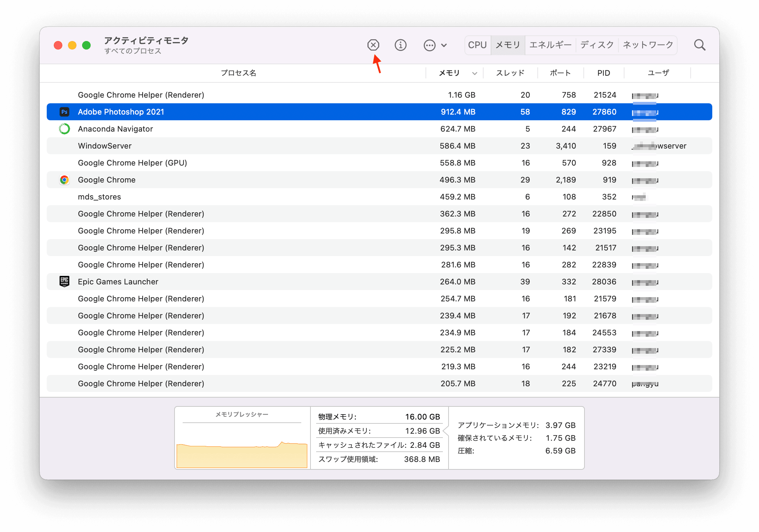Switch to the ディスク tab
The width and height of the screenshot is (759, 532).
click(597, 45)
